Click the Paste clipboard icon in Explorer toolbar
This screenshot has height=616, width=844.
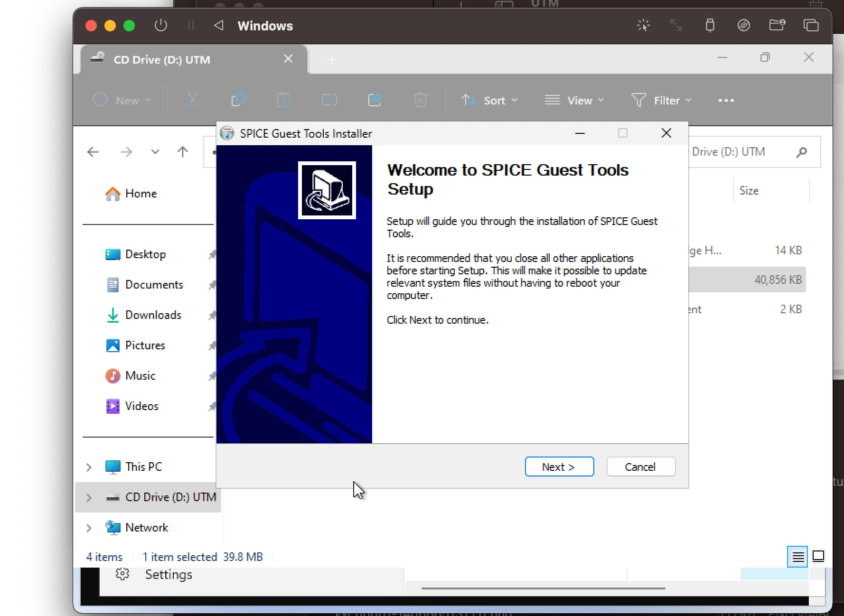tap(283, 100)
